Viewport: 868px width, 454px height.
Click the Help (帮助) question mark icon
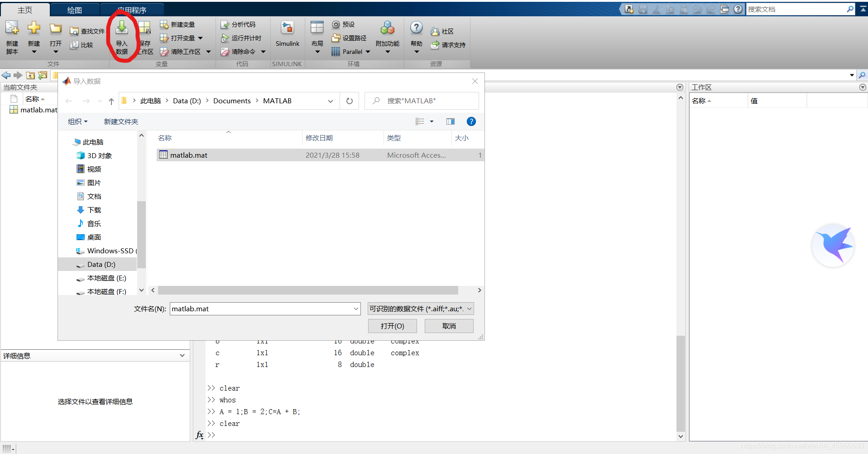417,28
